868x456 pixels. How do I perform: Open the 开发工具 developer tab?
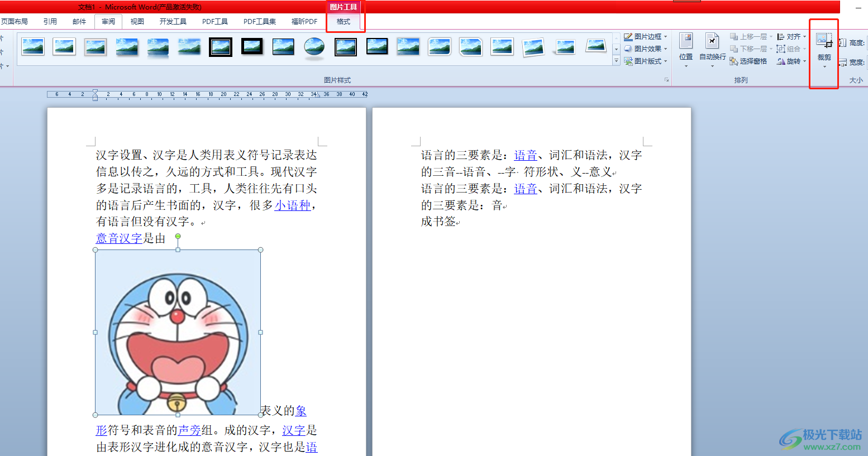173,21
